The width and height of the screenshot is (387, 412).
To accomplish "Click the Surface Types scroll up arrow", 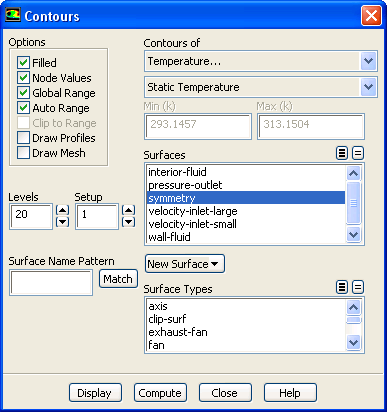I will 353,307.
